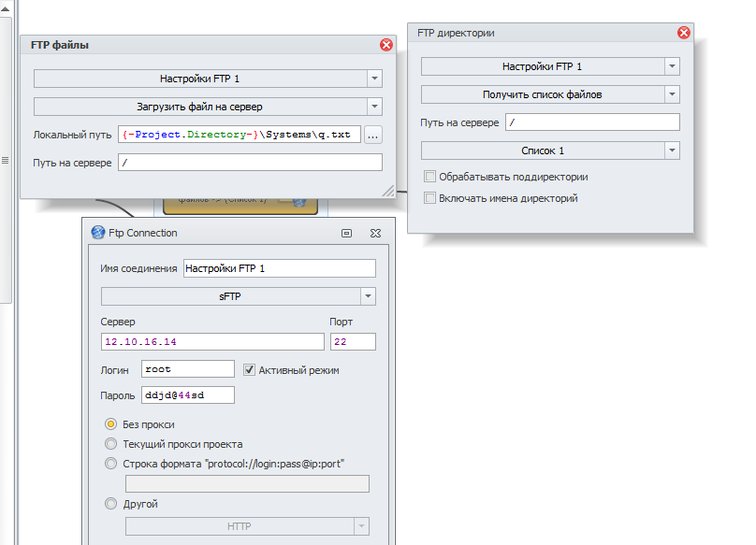Image resolution: width=756 pixels, height=545 pixels.
Task: Click the scroll up arrow at left edge
Action: [x=5, y=8]
